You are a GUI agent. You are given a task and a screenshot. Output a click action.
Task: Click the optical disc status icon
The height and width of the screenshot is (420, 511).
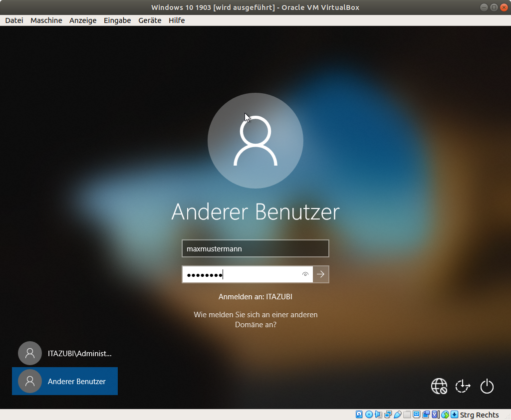pyautogui.click(x=369, y=415)
